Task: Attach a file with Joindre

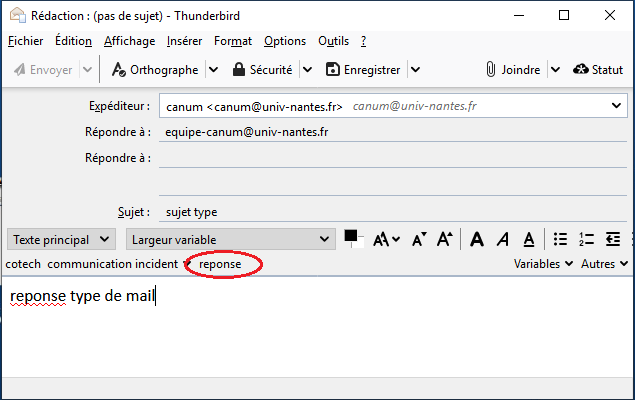Action: click(x=512, y=70)
